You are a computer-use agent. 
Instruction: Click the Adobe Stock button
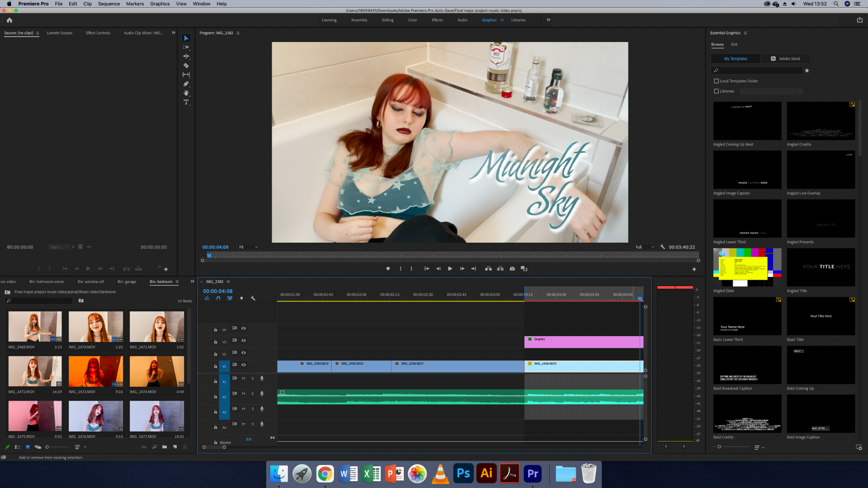[785, 59]
